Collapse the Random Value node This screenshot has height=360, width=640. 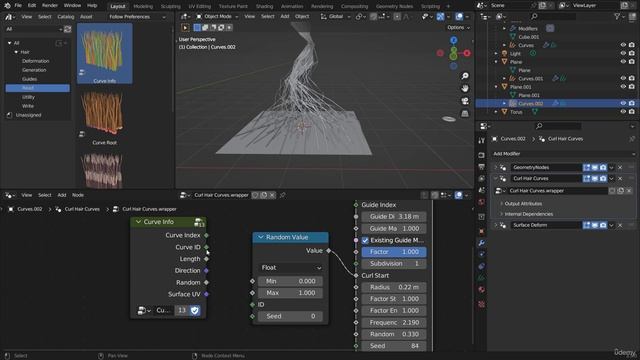pos(260,237)
